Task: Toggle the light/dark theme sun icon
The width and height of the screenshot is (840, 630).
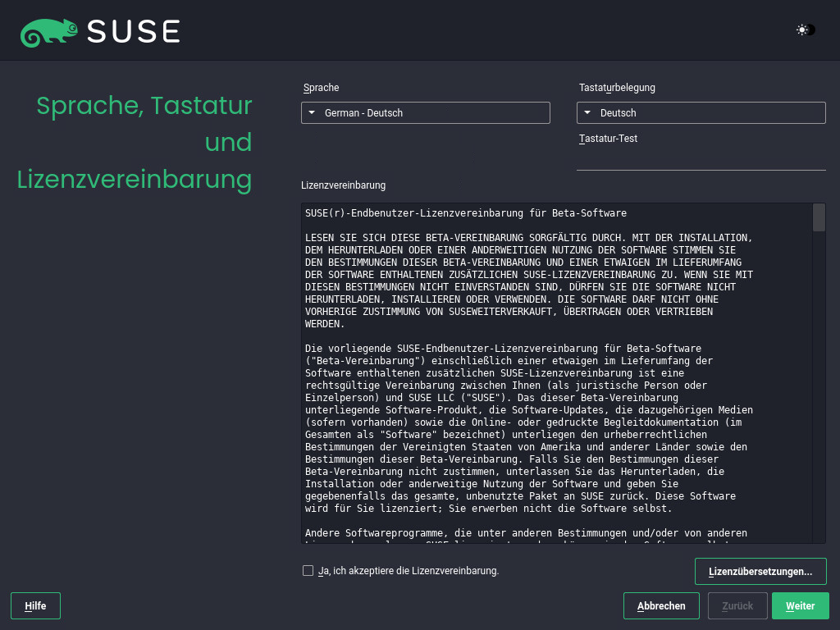Action: tap(805, 30)
